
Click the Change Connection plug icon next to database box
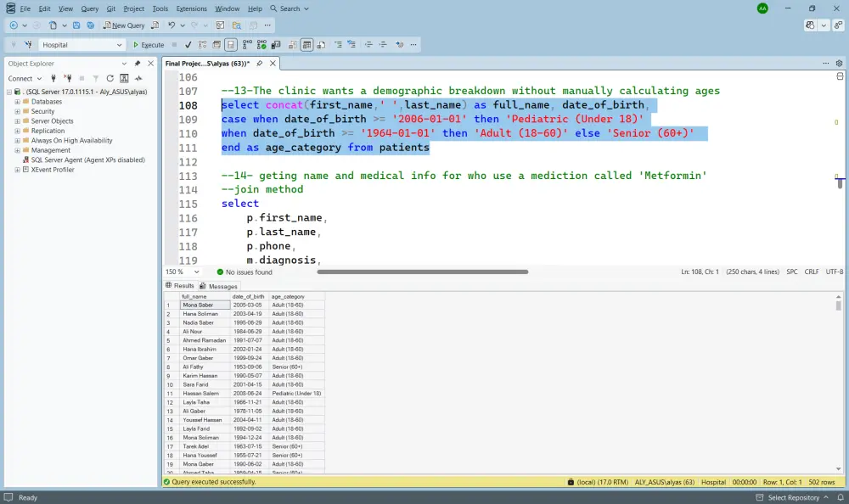click(28, 45)
